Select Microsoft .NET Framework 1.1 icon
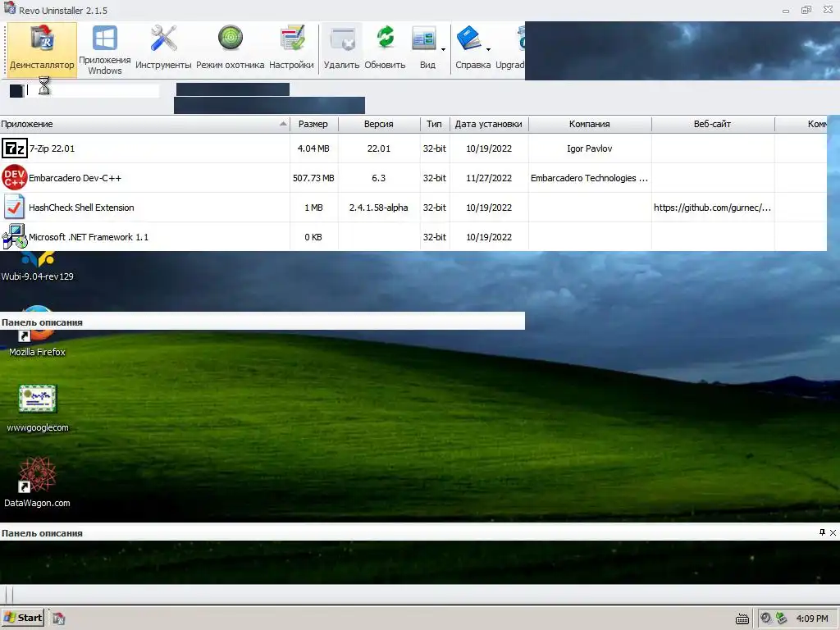 pos(15,237)
